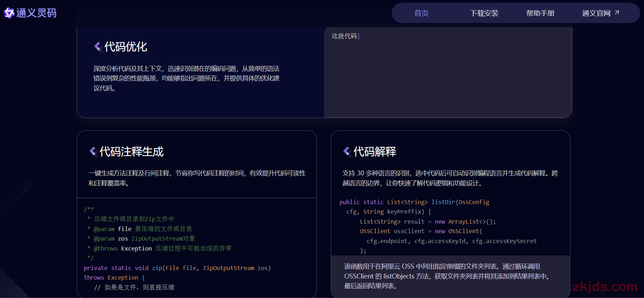Click the List<String> result = new ArrayList line
644x298 pixels.
pos(428,221)
